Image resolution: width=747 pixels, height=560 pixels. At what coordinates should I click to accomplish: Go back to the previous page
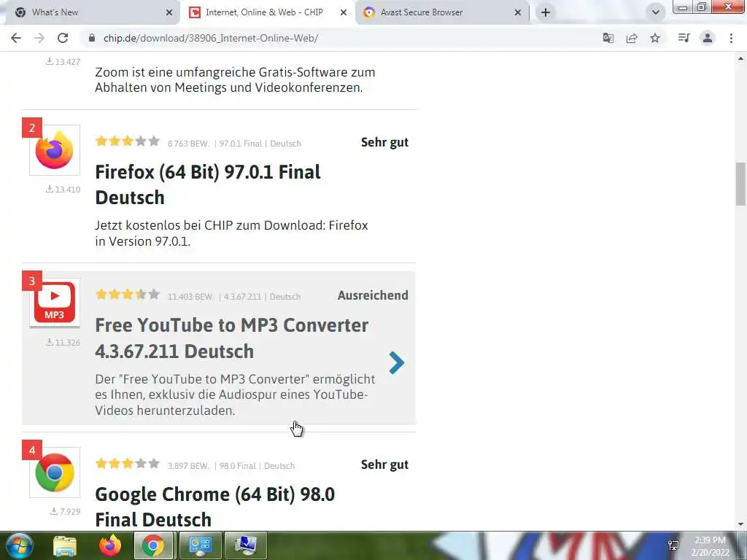coord(16,38)
